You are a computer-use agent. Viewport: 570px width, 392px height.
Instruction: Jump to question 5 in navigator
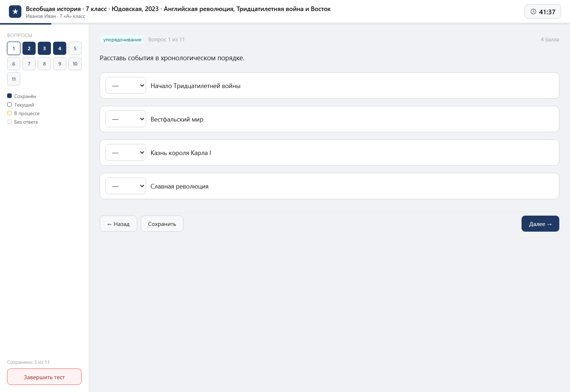click(75, 48)
